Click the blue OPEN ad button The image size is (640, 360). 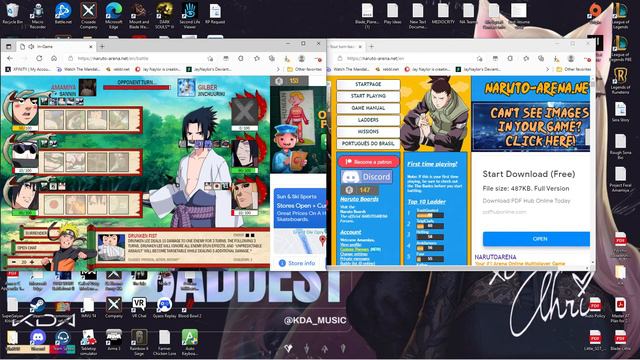click(x=536, y=239)
